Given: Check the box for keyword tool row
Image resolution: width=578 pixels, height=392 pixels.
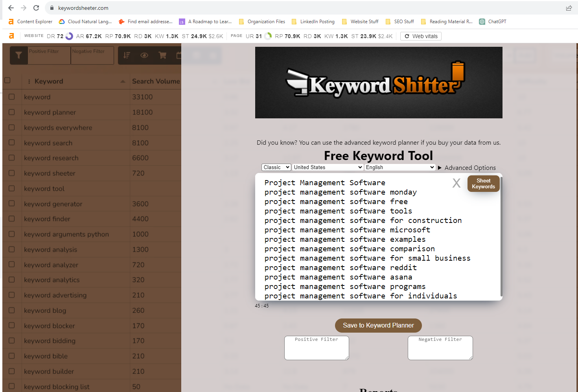Looking at the screenshot, I should point(12,188).
